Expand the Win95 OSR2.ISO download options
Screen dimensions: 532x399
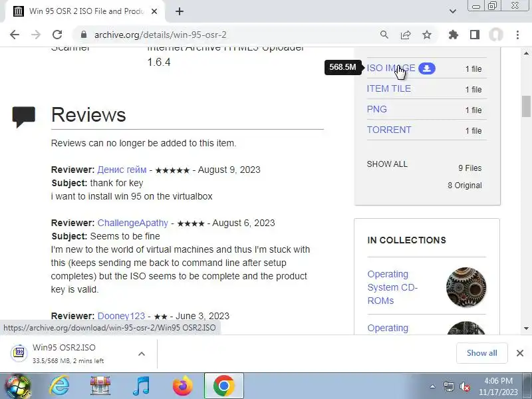[142, 354]
